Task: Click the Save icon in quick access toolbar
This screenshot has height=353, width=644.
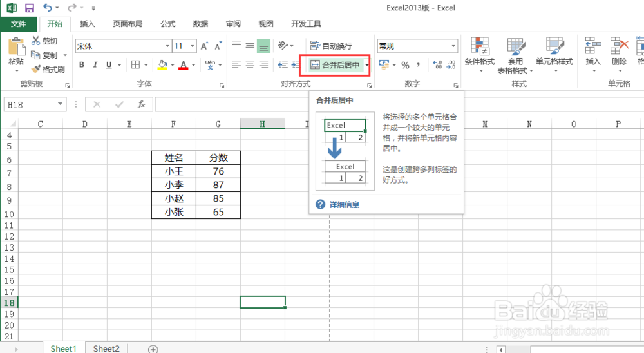Action: click(30, 8)
